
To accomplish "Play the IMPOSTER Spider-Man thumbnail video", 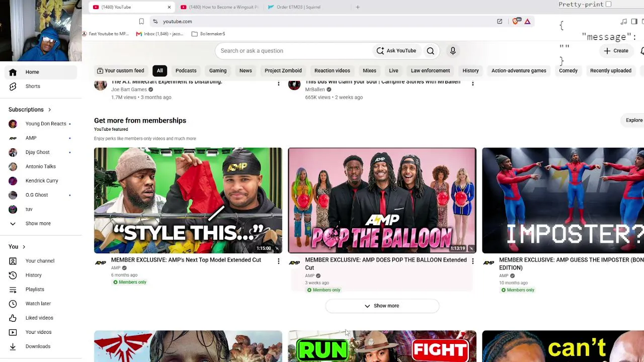I will [x=563, y=200].
